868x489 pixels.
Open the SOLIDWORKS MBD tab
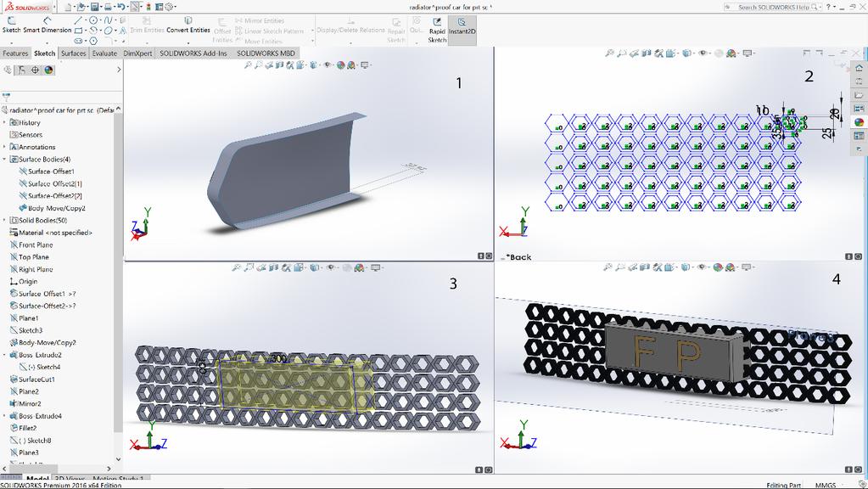[266, 53]
